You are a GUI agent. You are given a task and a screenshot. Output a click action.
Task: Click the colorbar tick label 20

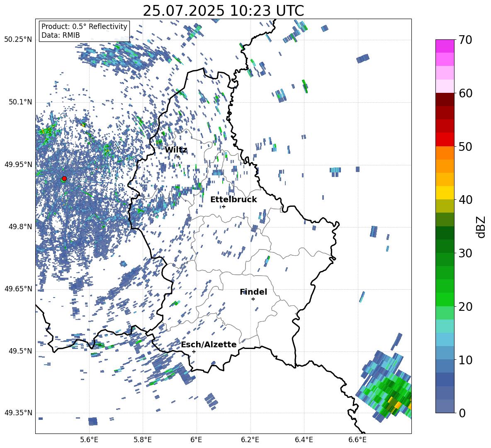[x=465, y=306]
